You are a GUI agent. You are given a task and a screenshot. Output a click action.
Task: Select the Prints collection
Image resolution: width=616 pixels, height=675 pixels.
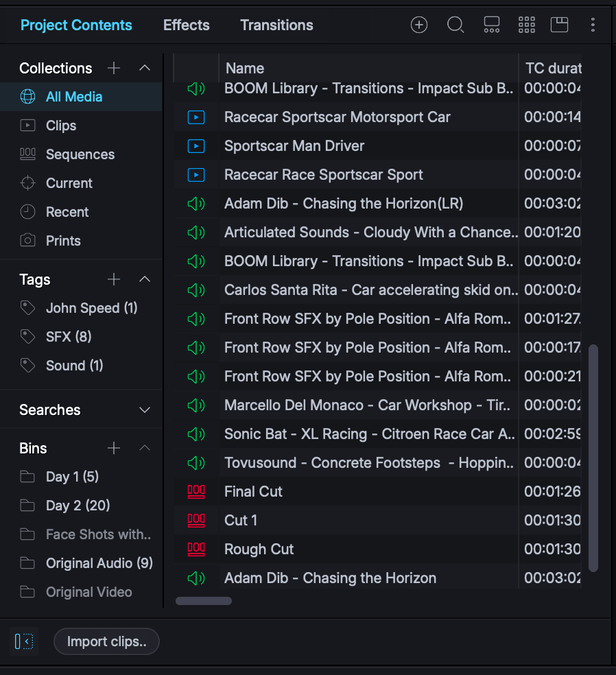pos(81,241)
